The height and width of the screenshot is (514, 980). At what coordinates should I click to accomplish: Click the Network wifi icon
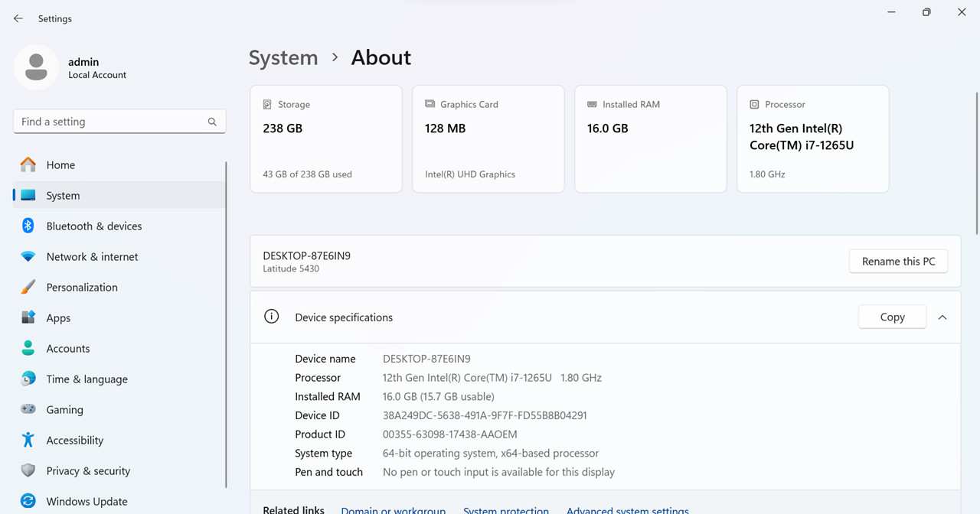click(28, 256)
